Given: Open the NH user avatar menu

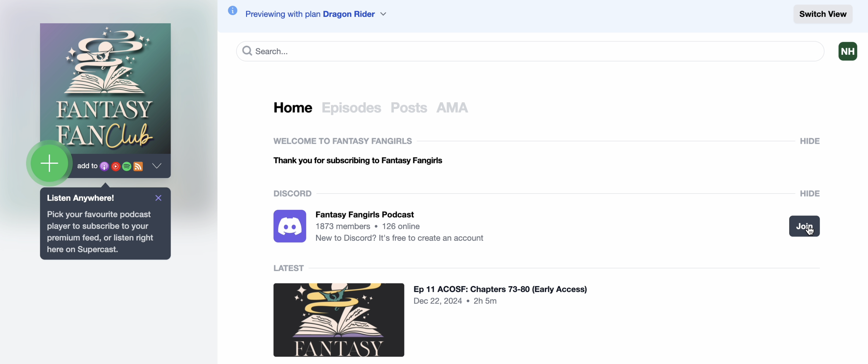Looking at the screenshot, I should click(848, 51).
